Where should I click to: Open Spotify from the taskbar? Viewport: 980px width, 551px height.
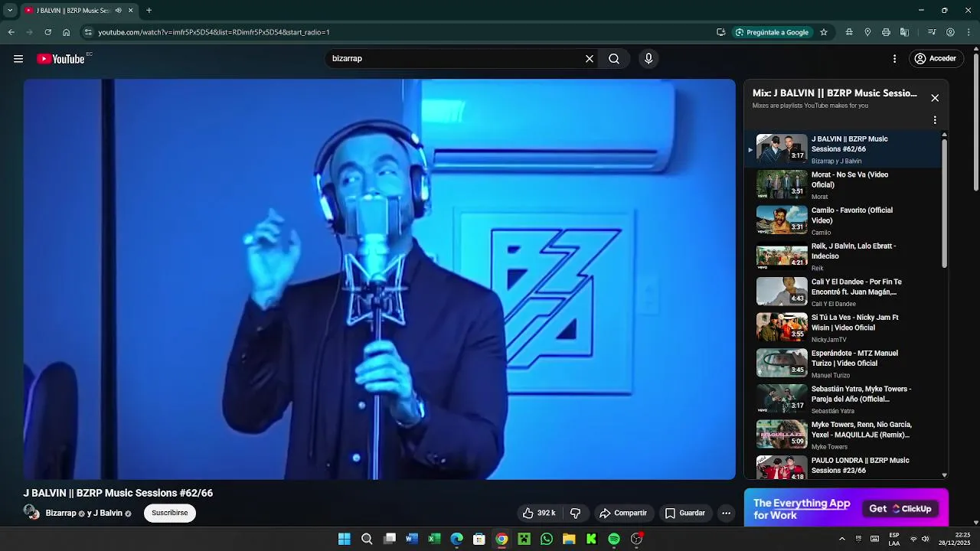(614, 540)
